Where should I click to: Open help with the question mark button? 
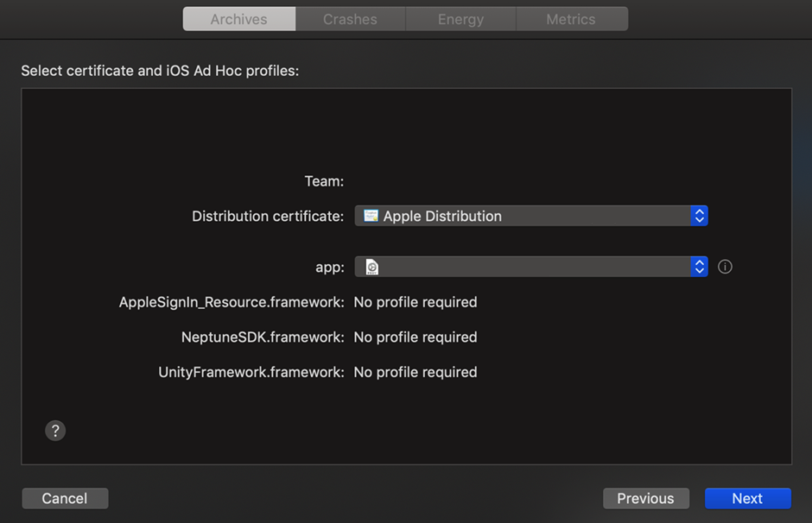(55, 431)
